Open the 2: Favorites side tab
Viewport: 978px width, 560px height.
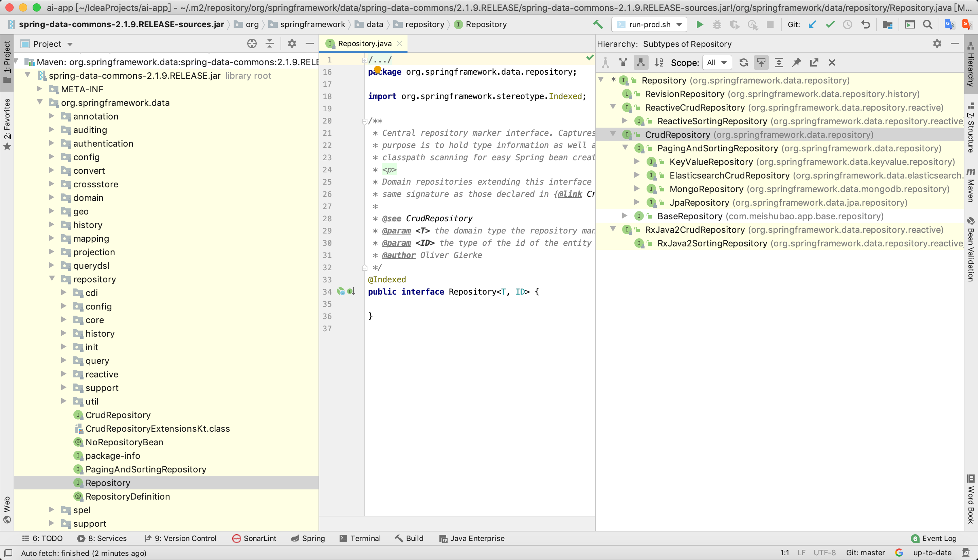pyautogui.click(x=7, y=124)
